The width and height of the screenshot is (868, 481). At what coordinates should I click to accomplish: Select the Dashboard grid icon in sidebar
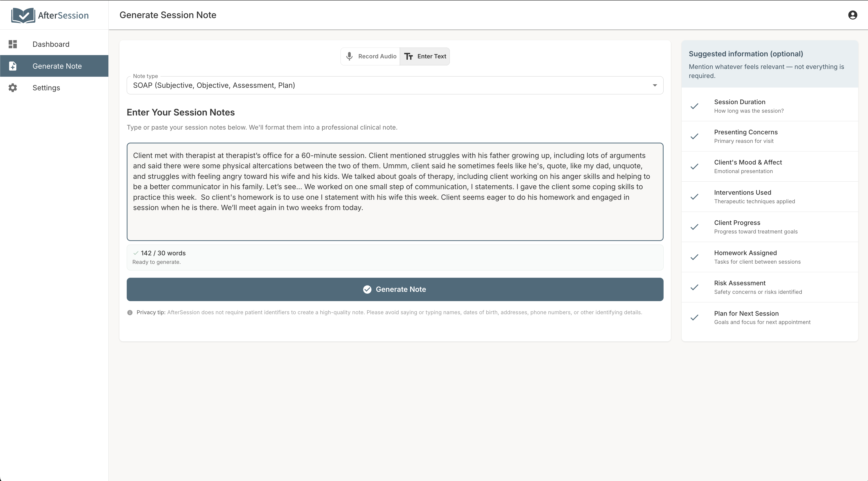pyautogui.click(x=13, y=44)
